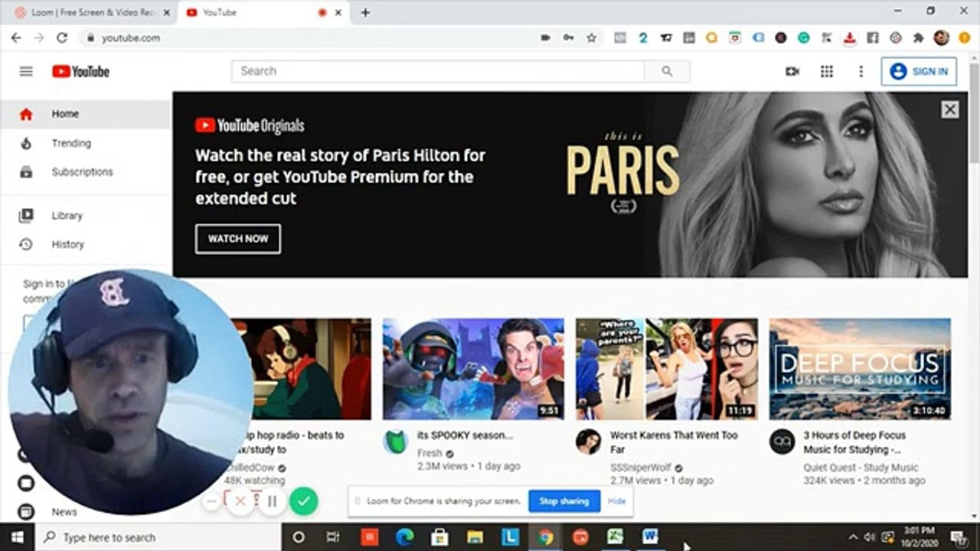Pause the Loom recording
Image resolution: width=980 pixels, height=551 pixels.
[x=272, y=501]
